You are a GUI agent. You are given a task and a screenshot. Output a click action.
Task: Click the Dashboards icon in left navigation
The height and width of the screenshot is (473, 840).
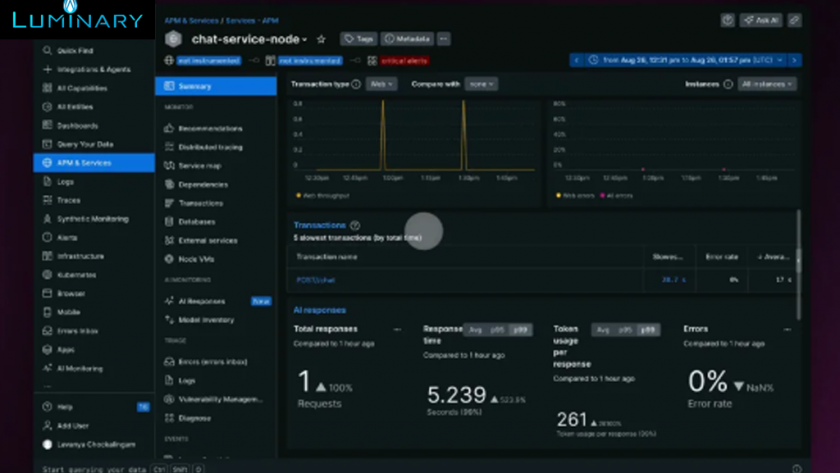[47, 126]
